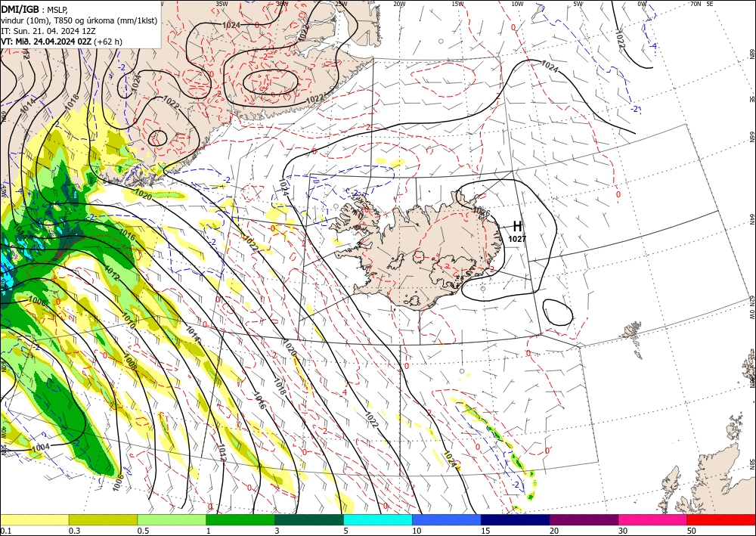The width and height of the screenshot is (756, 536).
Task: Click the '1004' isobar label
Action: click(x=41, y=448)
